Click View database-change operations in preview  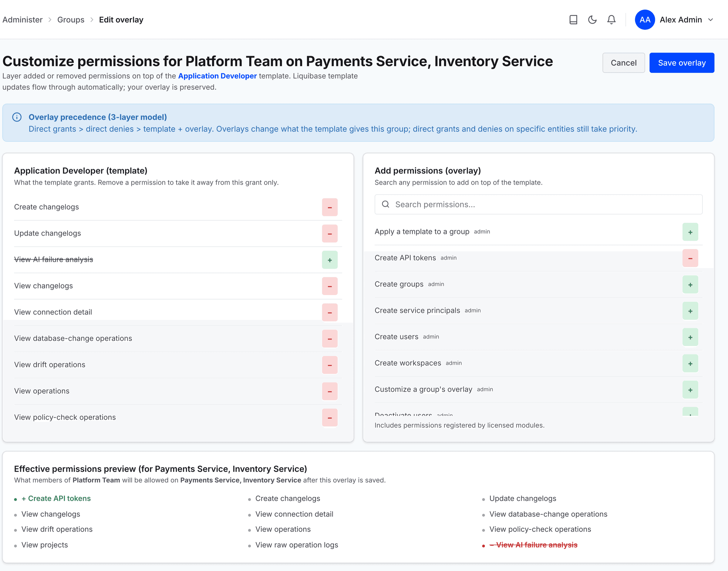548,514
